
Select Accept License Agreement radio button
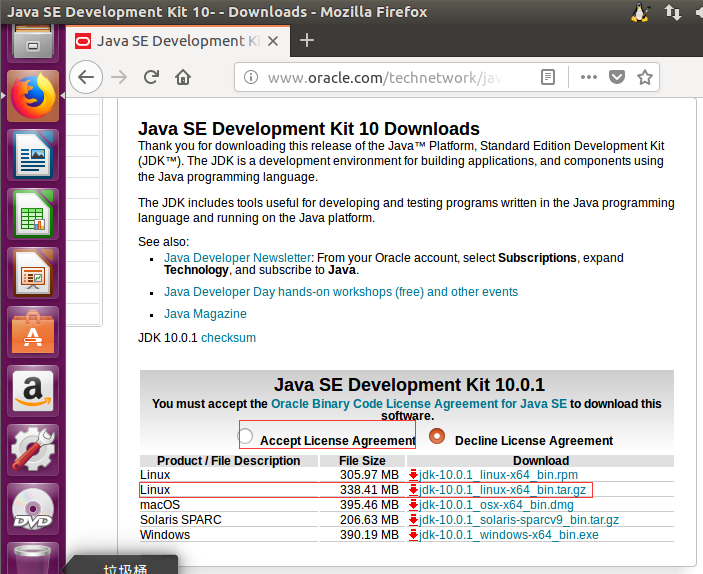point(246,435)
